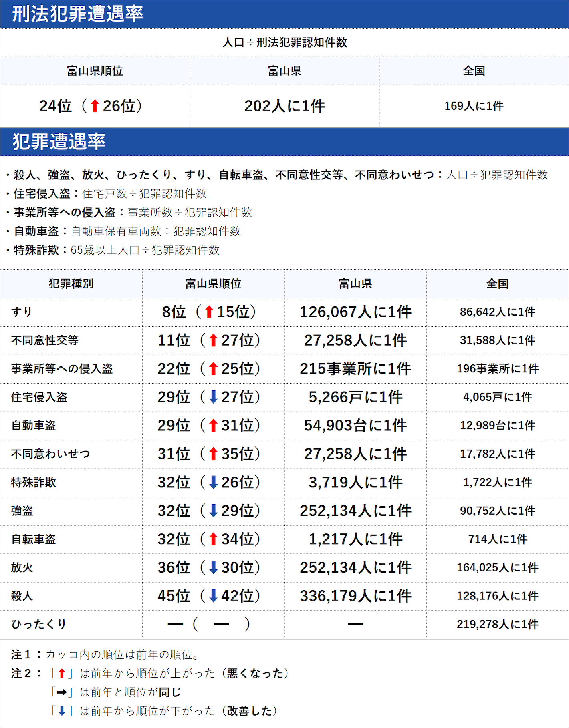Click the 126,067人に1件 value
This screenshot has height=728, width=569.
355,312
